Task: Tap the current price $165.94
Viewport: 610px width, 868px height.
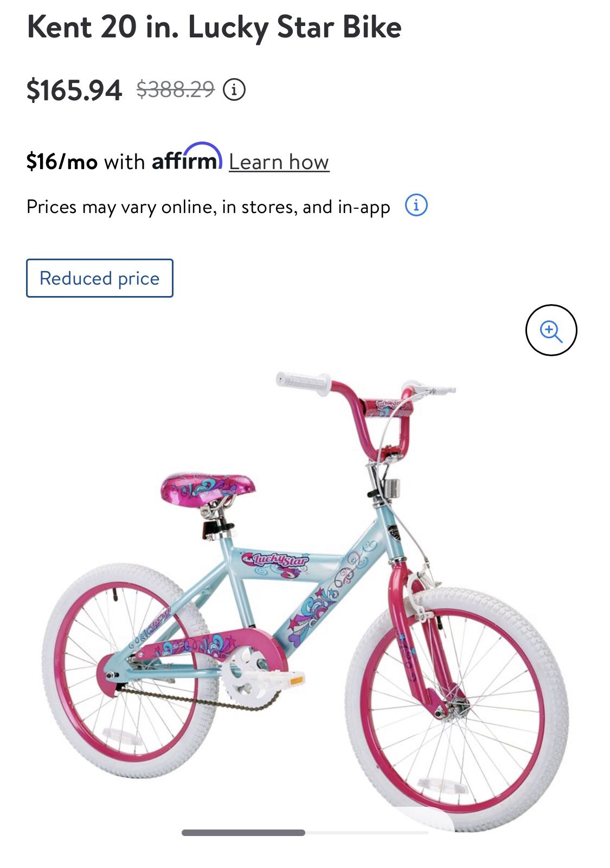Action: 74,89
